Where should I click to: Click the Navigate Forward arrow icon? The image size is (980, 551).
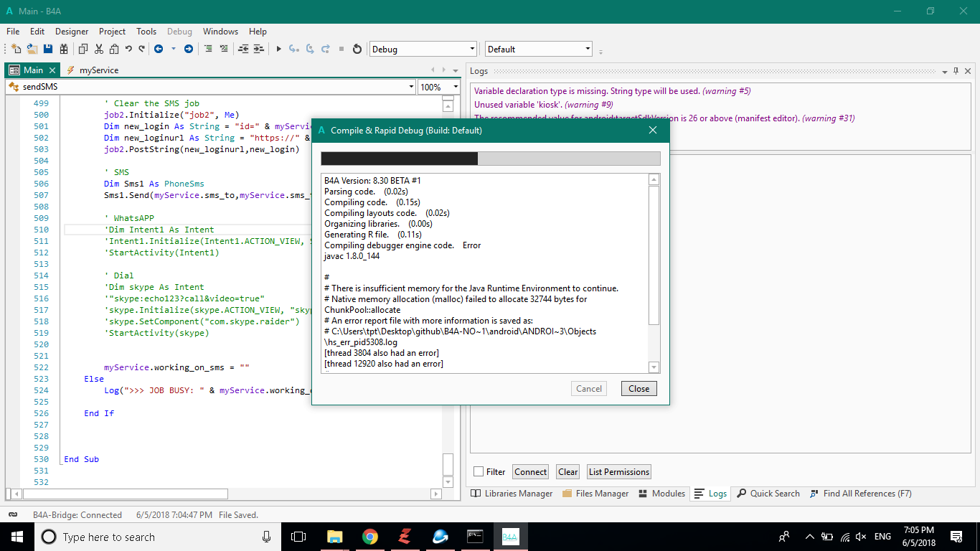tap(189, 49)
